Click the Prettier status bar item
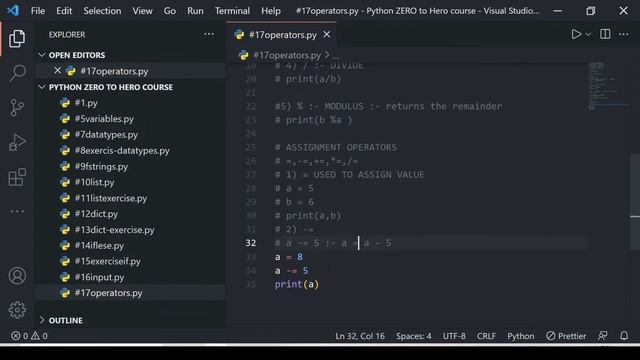This screenshot has height=360, width=640. pos(566,336)
